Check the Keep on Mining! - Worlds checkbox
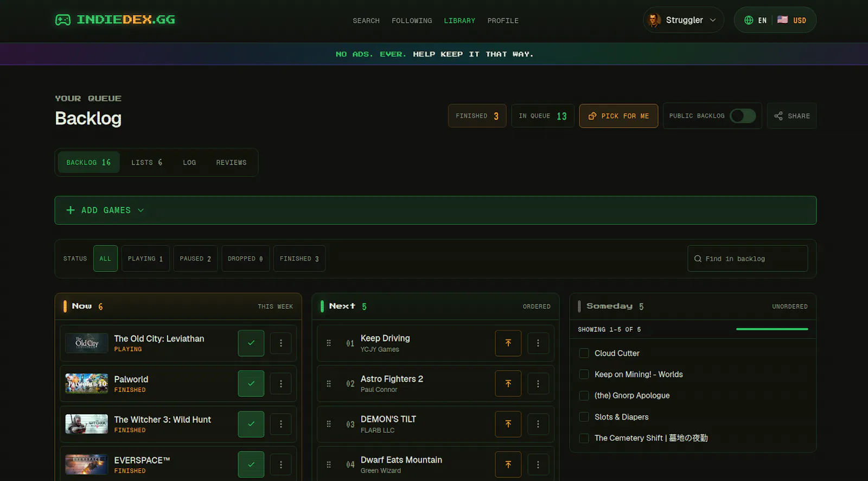Screen dimensions: 868x481 click(x=584, y=375)
